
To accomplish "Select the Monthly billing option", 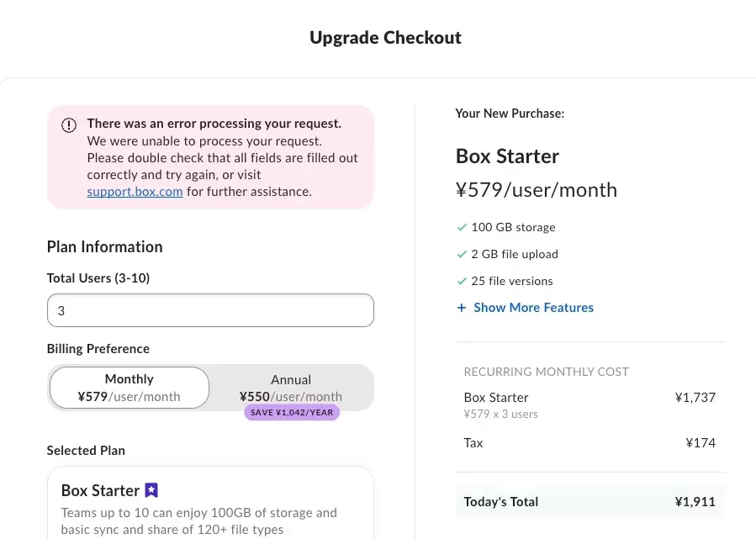I will [130, 388].
